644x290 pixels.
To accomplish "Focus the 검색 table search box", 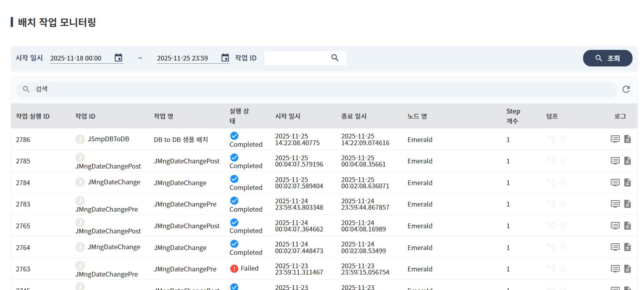I will point(316,89).
